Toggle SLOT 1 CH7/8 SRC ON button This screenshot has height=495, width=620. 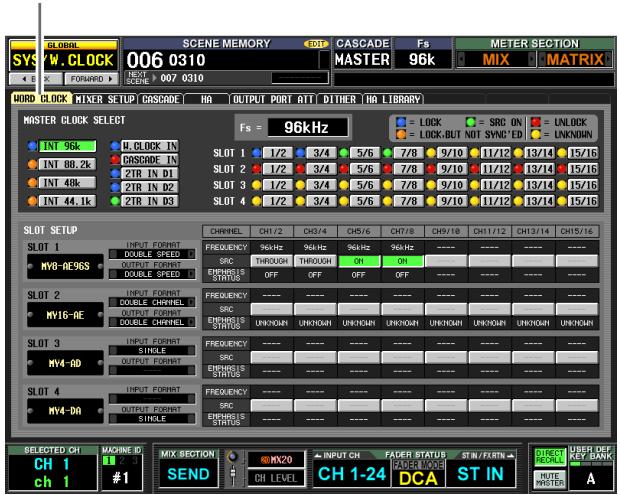(403, 261)
